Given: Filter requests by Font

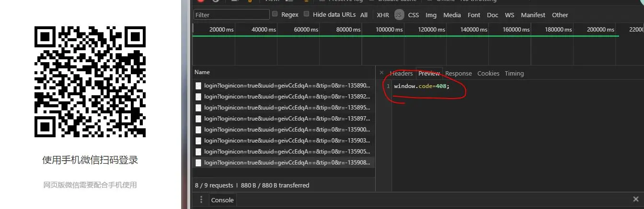Looking at the screenshot, I should [x=474, y=15].
